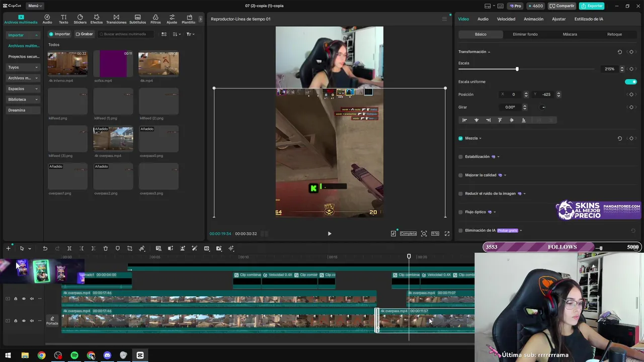Open the Estilizado de IA tab

[589, 19]
